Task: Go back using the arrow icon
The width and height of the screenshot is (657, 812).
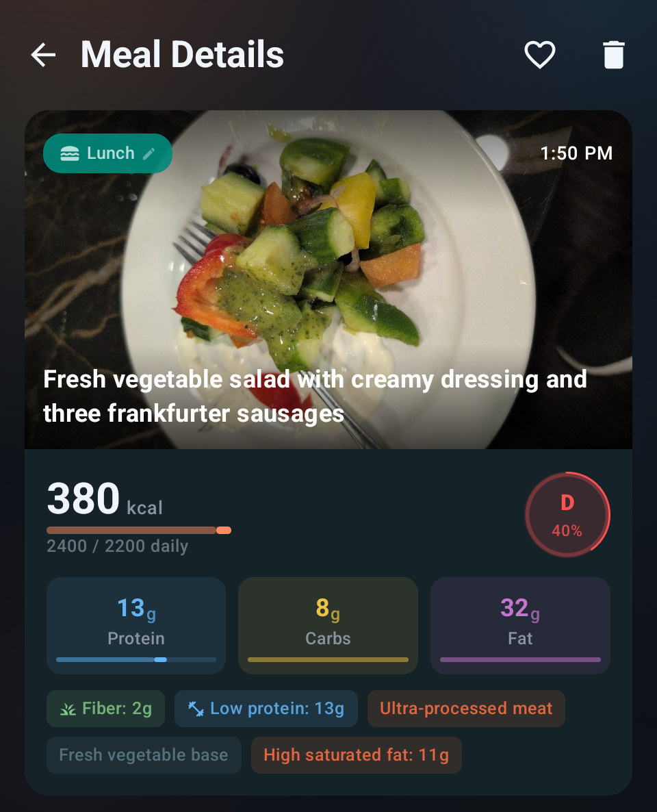Action: tap(43, 55)
